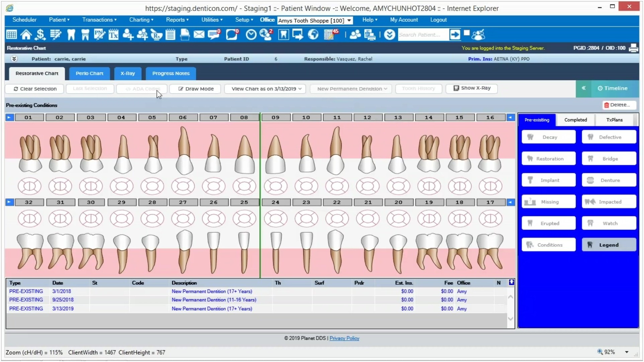Open the globe-person icon with 2 badge
This screenshot has height=362, width=644.
[x=266, y=34]
